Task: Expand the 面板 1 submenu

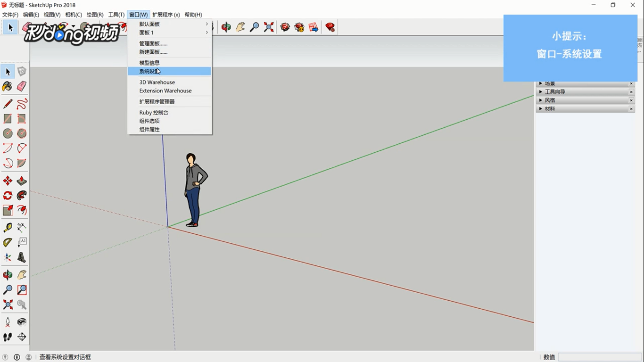Action: pos(170,33)
